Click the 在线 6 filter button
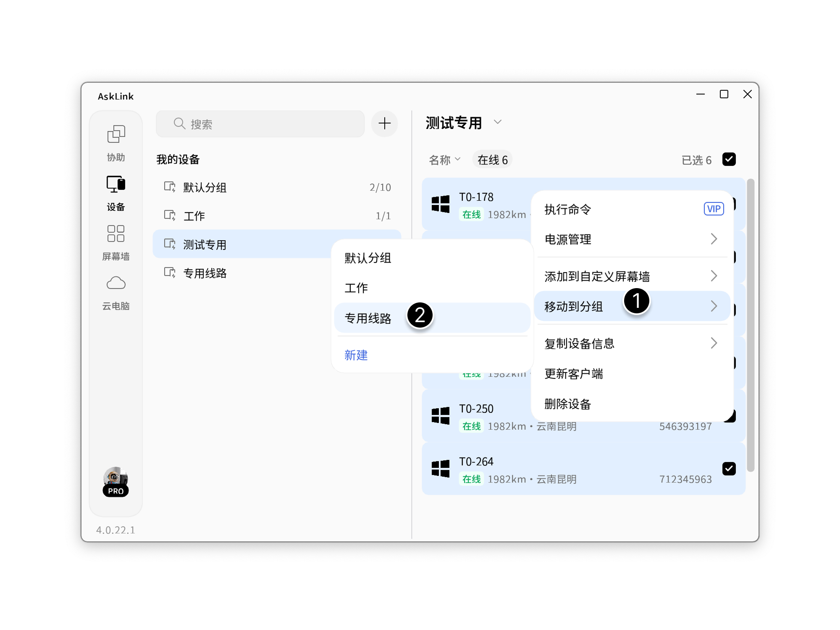Viewport: 840px width, 630px height. [492, 159]
